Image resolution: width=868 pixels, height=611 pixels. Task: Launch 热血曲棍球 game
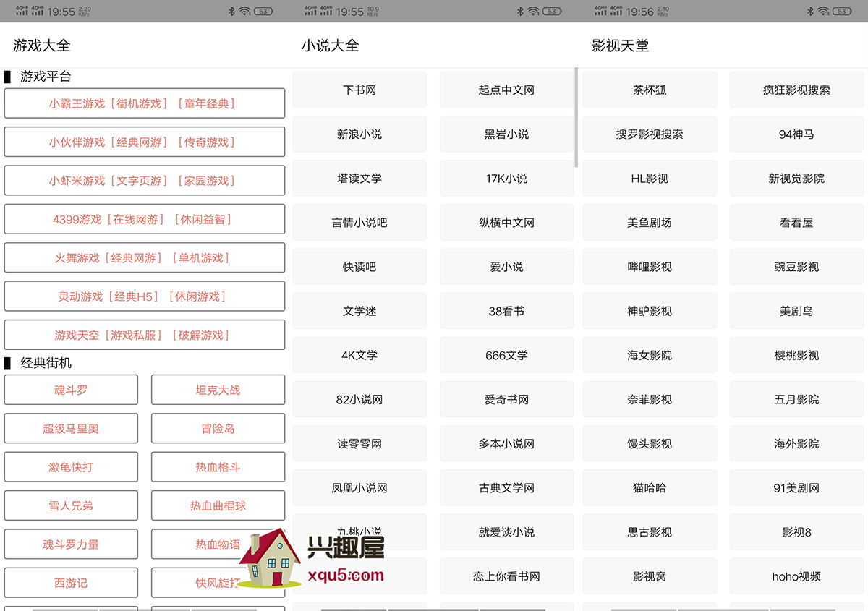click(x=218, y=505)
